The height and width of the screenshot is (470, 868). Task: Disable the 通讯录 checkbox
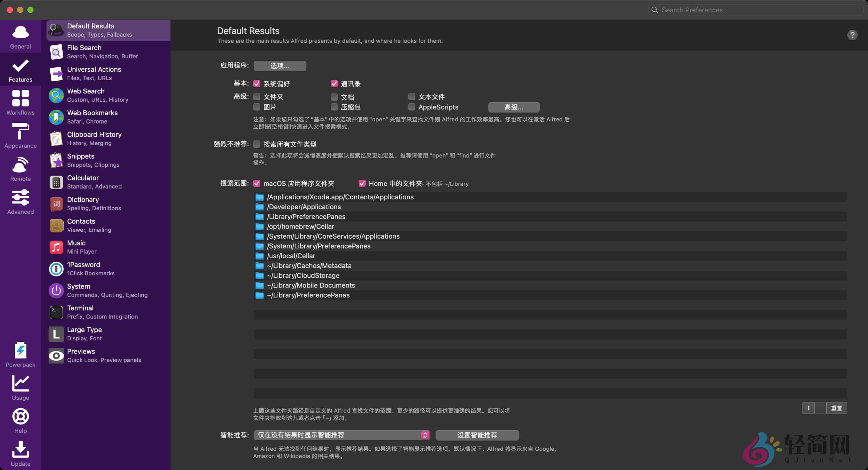tap(334, 84)
